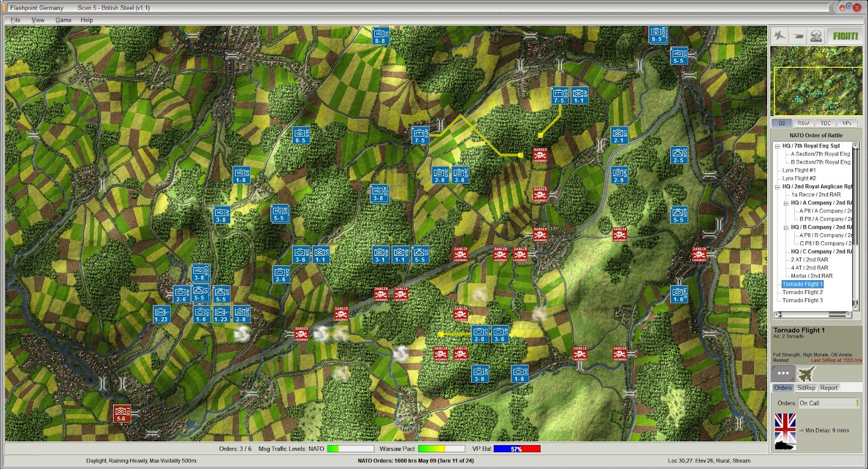Collapse HQ / 7th Royal Eng Sqd node
This screenshot has height=469, width=868.
777,146
